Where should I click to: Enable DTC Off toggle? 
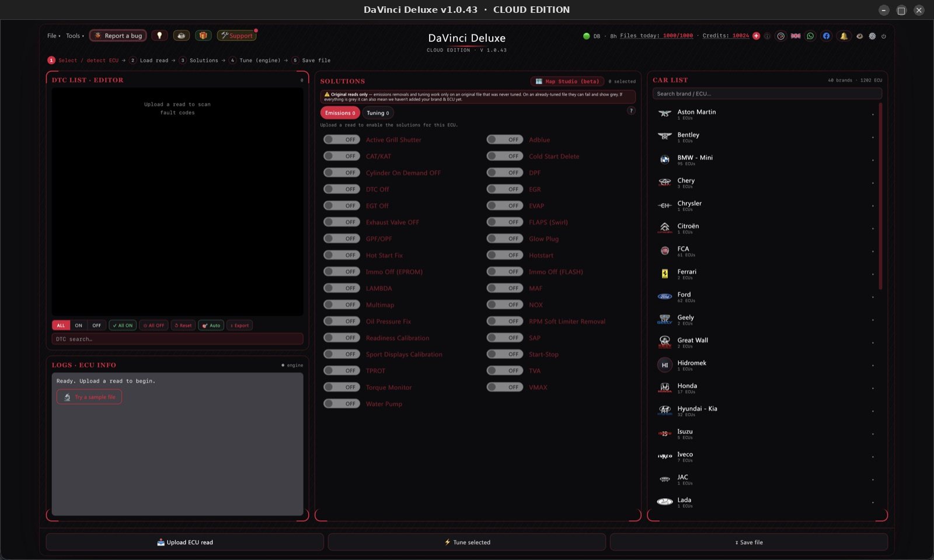coord(341,190)
